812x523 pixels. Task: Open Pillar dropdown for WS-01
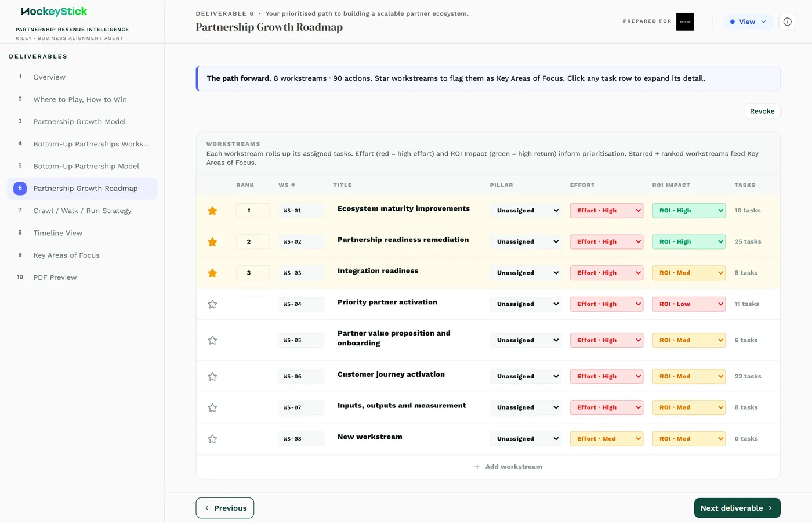tap(526, 211)
